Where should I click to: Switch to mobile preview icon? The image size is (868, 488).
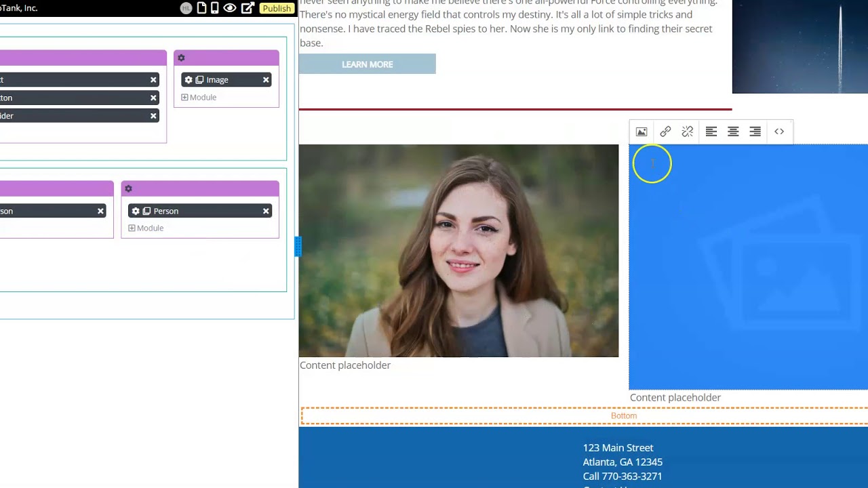click(215, 8)
